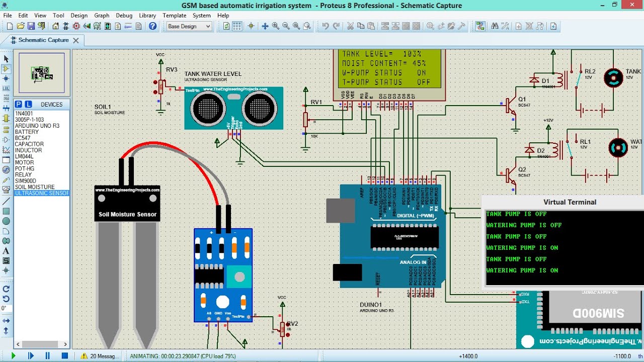The width and height of the screenshot is (644, 362).
Task: Click the Arduino UNO R3 board component
Action: click(393, 236)
